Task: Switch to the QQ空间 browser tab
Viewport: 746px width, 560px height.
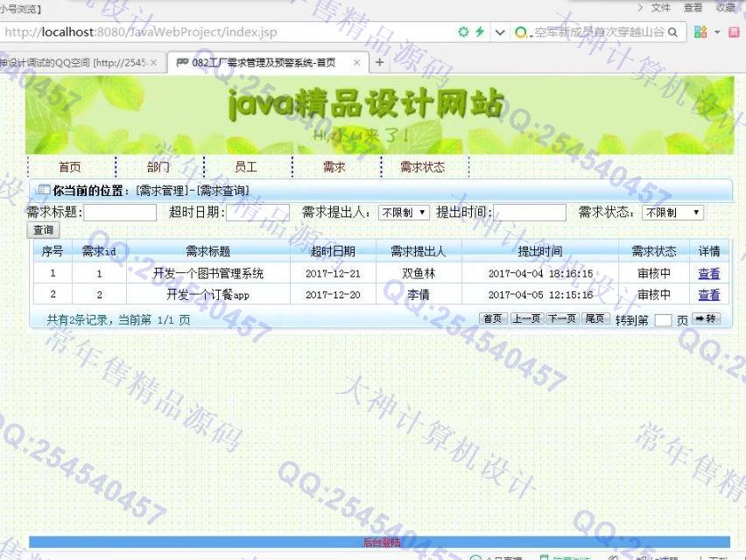Action: coord(81,62)
